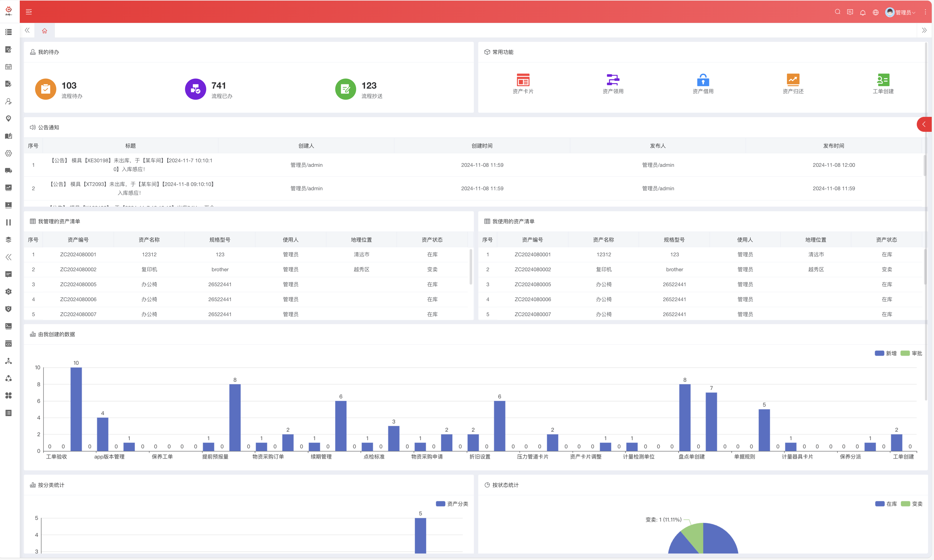Click the 资产借用 lock icon
This screenshot has height=560, width=934.
(703, 80)
